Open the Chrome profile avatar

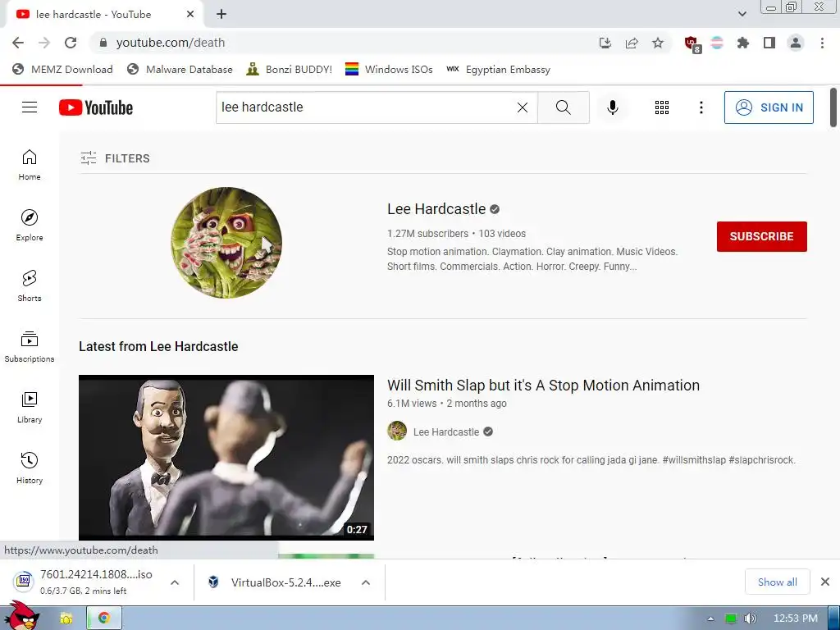(x=796, y=43)
